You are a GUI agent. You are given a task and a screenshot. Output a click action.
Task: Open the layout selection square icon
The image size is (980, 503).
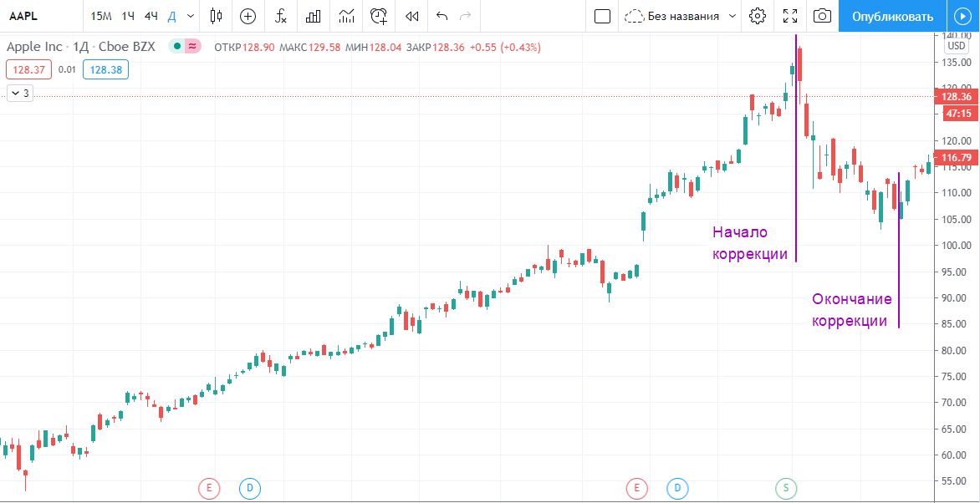coord(601,16)
